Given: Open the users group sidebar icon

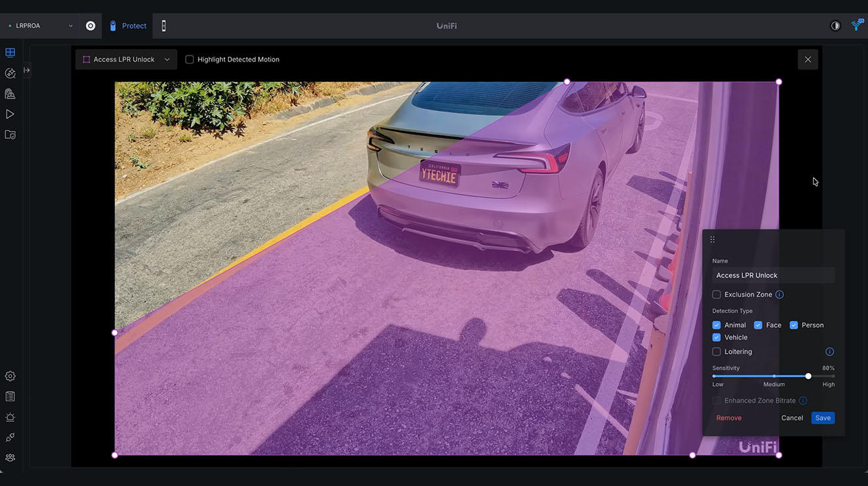Looking at the screenshot, I should tap(10, 458).
